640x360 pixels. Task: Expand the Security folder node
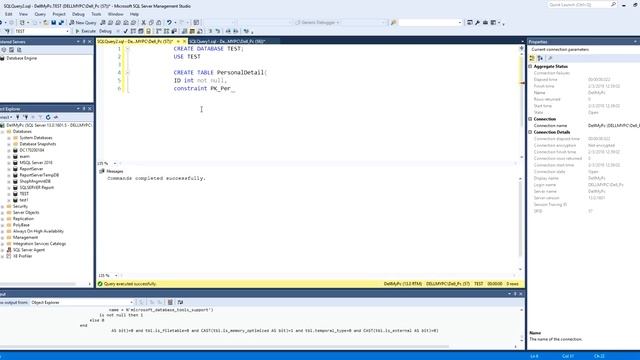click(2, 207)
